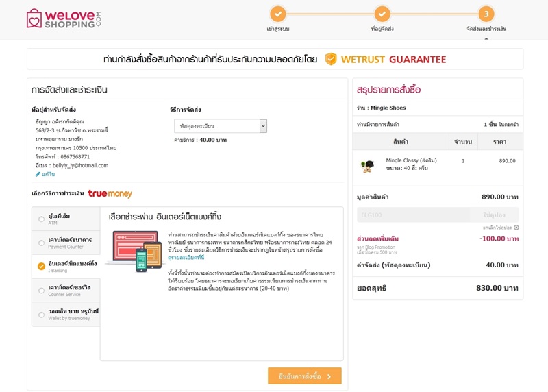
Task: Click step 3 shipping and payment circle
Action: (x=486, y=14)
